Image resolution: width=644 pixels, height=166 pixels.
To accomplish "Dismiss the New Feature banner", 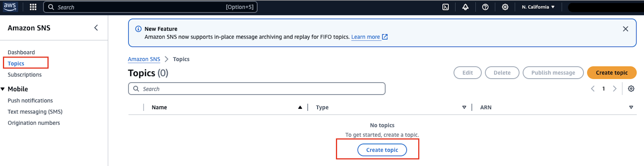I will [x=625, y=29].
